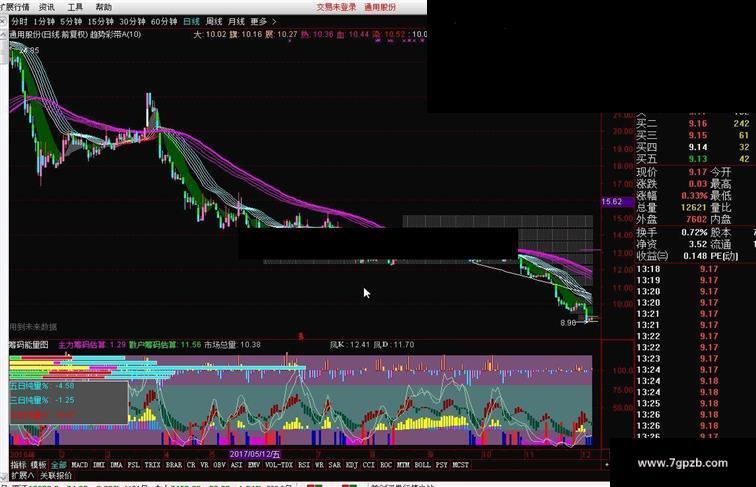Switch to the 5分钟 chart period
The image size is (756, 487).
click(71, 22)
